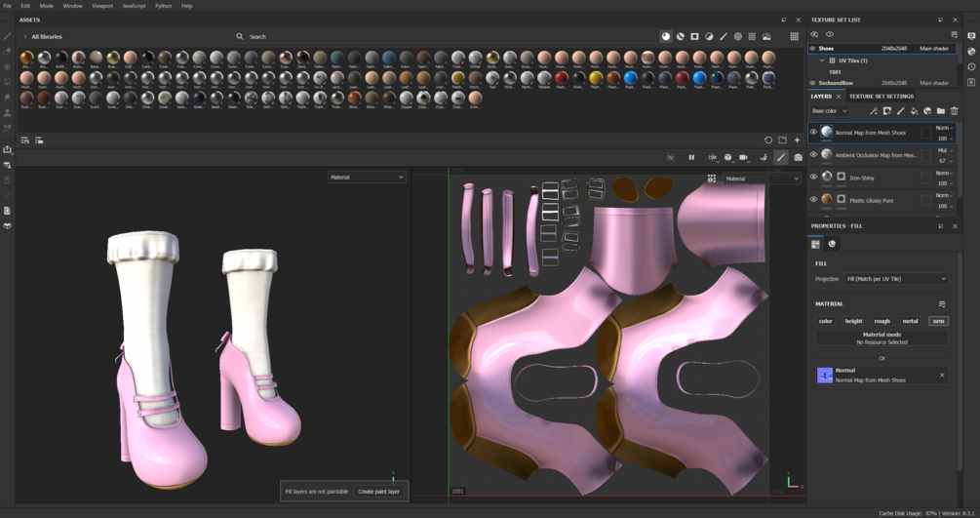Pause the viewport rendering
Viewport: 980px width, 518px height.
(691, 158)
